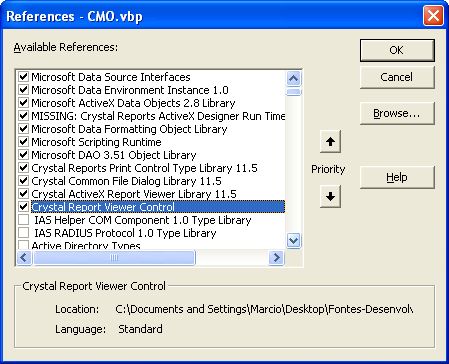The image size is (449, 364).
Task: Select 'MISSING: Crystal Reports ActiveX Designer' row text
Action: 158,116
